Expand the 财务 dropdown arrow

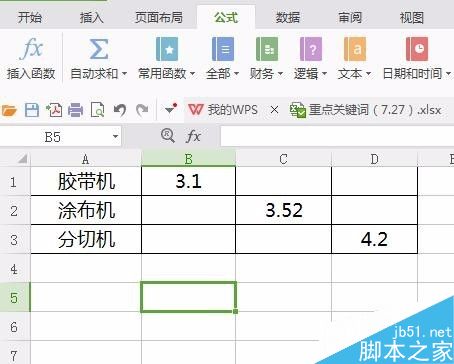280,74
